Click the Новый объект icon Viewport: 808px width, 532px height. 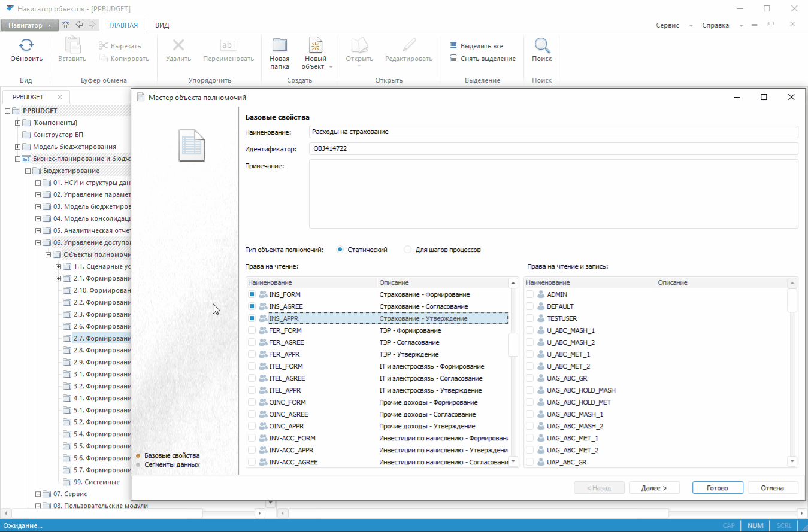(316, 45)
